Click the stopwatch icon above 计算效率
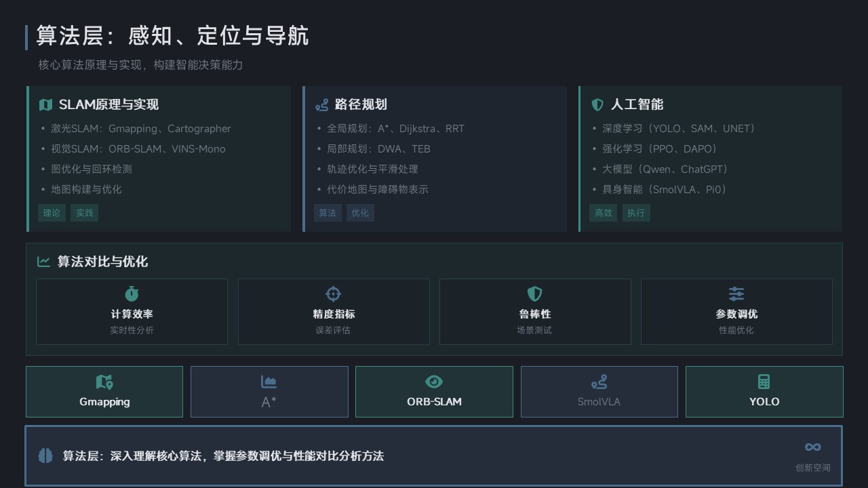868x488 pixels. pos(132,293)
